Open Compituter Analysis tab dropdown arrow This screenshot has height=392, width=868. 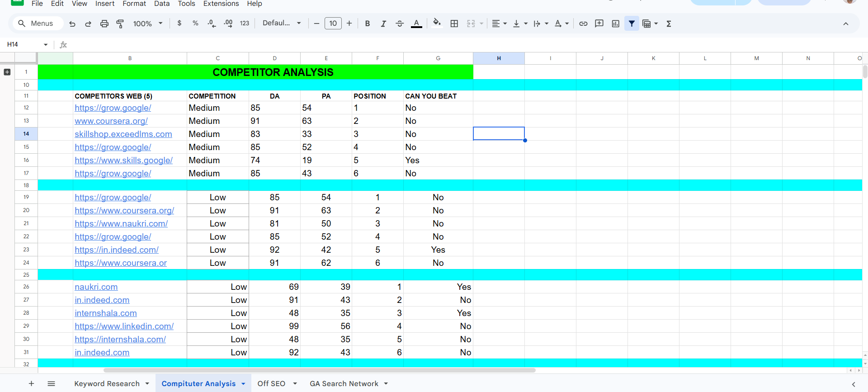(x=243, y=383)
